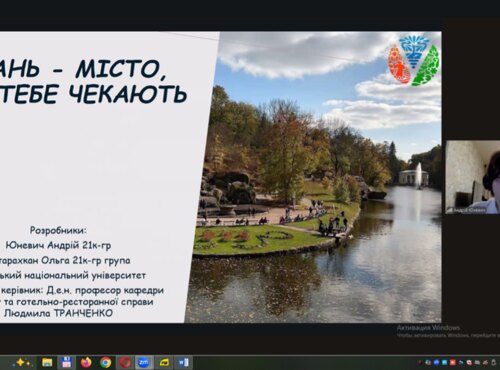This screenshot has height=370, width=500.
Task: Launch Google Chrome from the taskbar
Action: (106, 362)
